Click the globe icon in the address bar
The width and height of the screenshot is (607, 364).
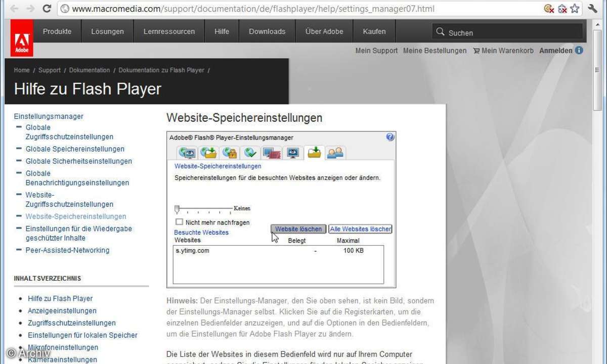point(64,9)
